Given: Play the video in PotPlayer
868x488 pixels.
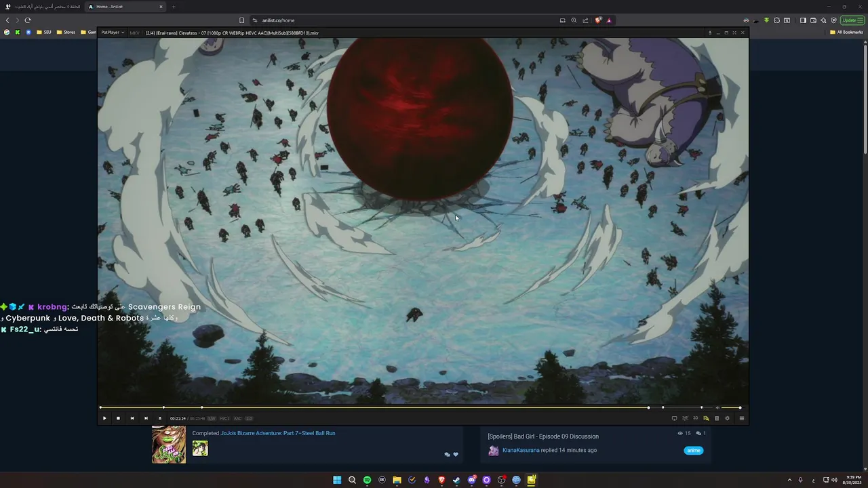Looking at the screenshot, I should coord(104,418).
